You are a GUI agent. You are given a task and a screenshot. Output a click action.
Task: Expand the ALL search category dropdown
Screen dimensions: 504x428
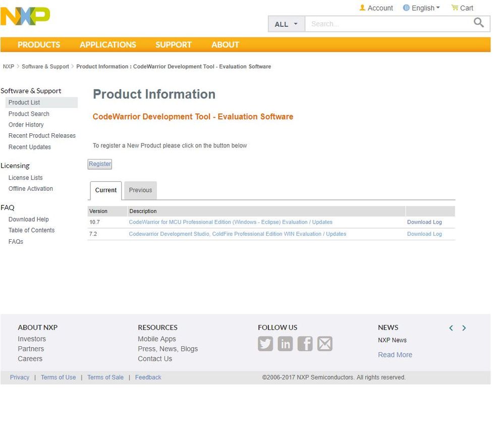pos(286,24)
